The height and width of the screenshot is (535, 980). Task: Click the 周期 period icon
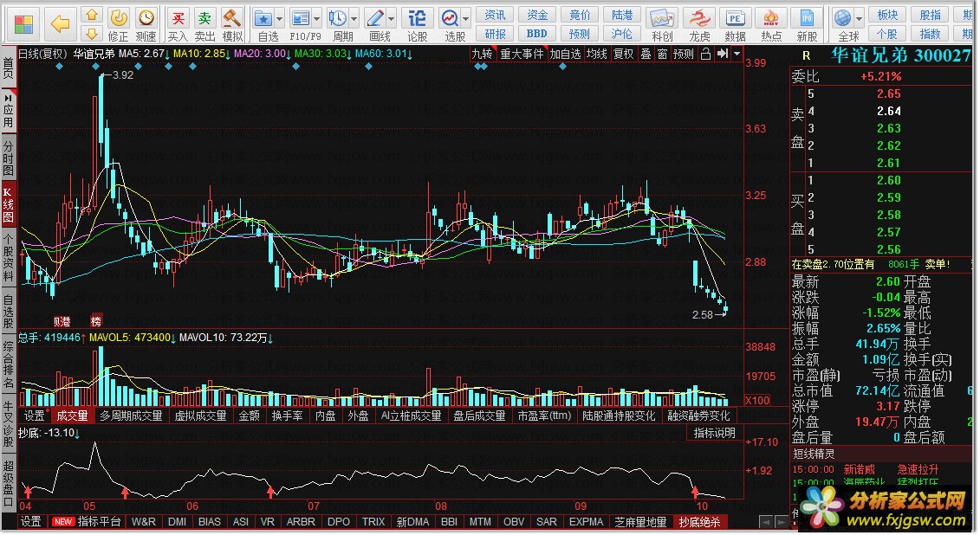[338, 18]
